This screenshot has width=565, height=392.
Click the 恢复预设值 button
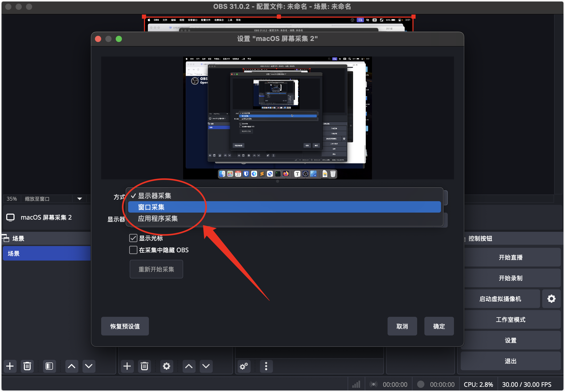coord(125,326)
